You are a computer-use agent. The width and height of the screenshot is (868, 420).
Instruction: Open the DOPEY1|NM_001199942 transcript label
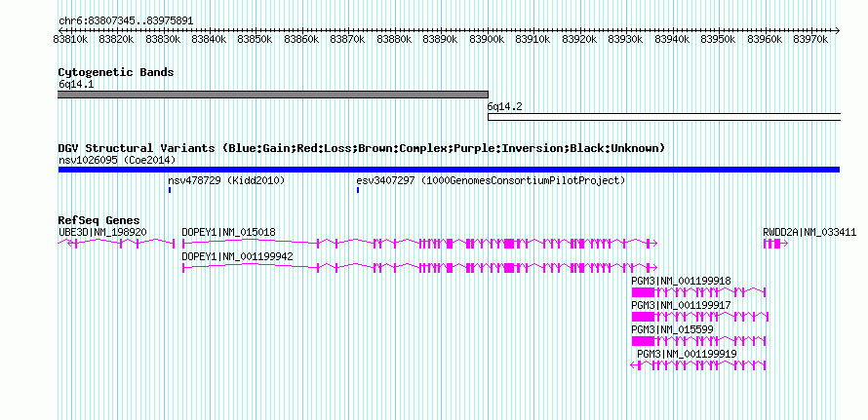pyautogui.click(x=238, y=256)
